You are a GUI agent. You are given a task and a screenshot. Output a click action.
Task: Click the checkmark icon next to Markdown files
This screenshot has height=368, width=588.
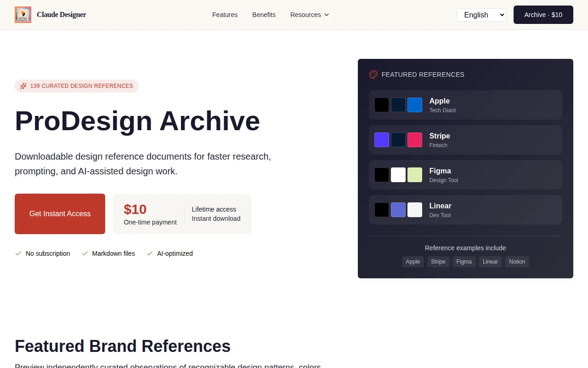click(x=85, y=253)
